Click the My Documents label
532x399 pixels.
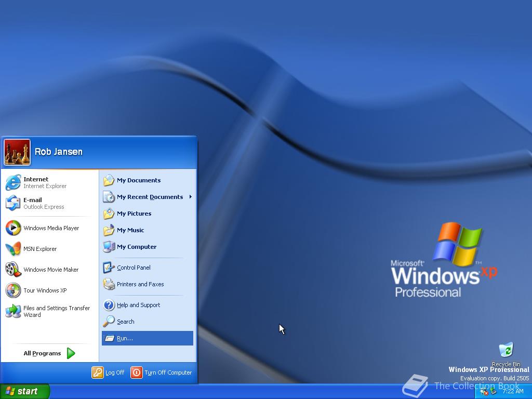[139, 180]
